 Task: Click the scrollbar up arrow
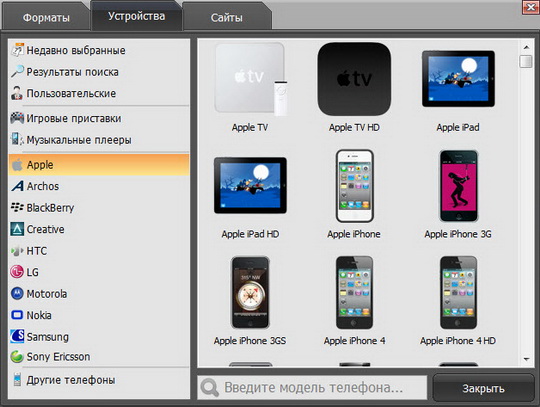[526, 47]
